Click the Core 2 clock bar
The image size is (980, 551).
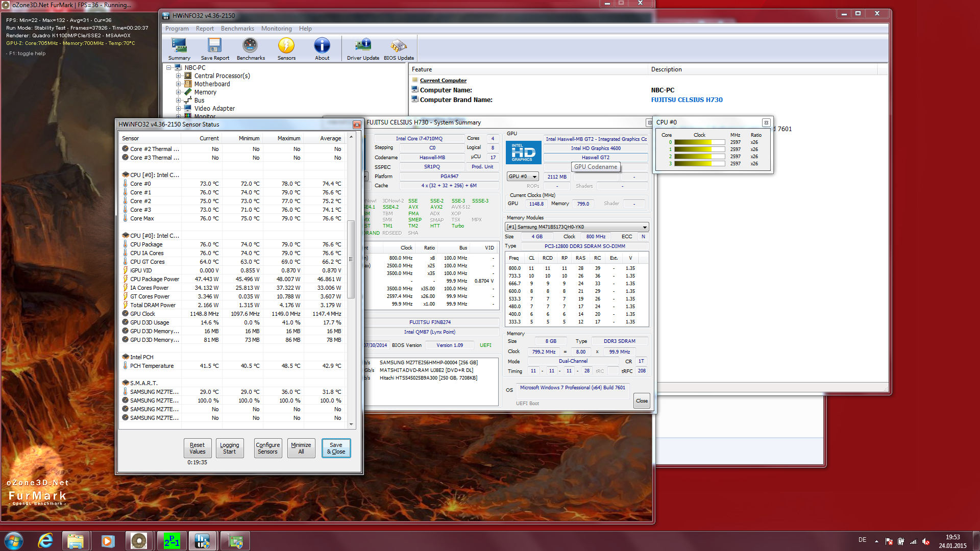pyautogui.click(x=699, y=157)
